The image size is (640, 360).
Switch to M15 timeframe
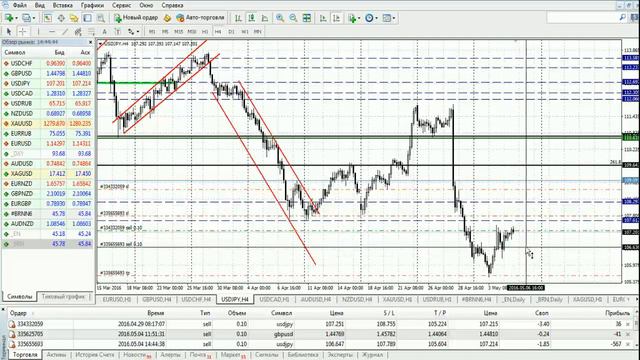[x=178, y=31]
